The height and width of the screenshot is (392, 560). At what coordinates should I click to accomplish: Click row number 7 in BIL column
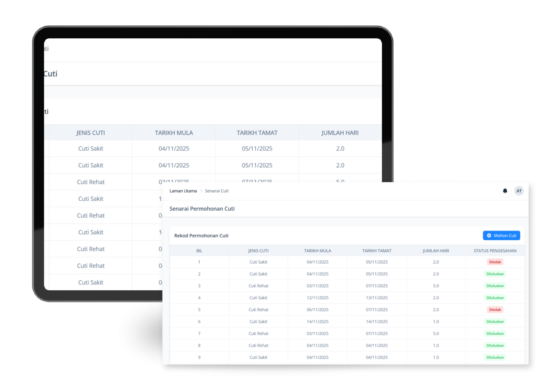(x=199, y=333)
